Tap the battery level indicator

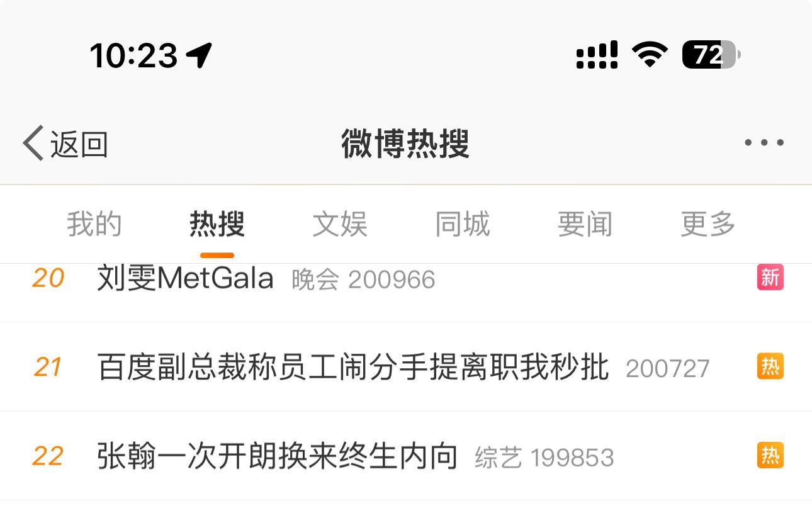711,55
